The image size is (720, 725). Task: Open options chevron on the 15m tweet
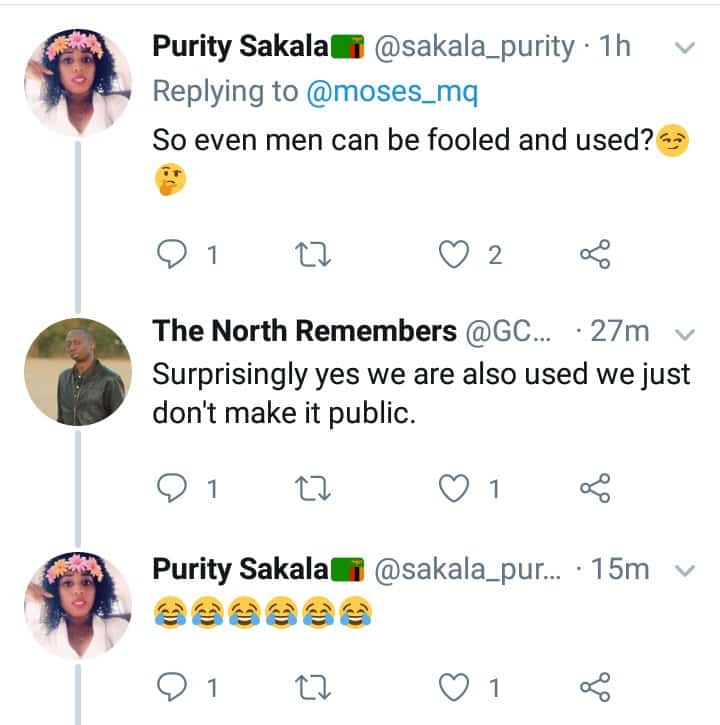coord(686,571)
